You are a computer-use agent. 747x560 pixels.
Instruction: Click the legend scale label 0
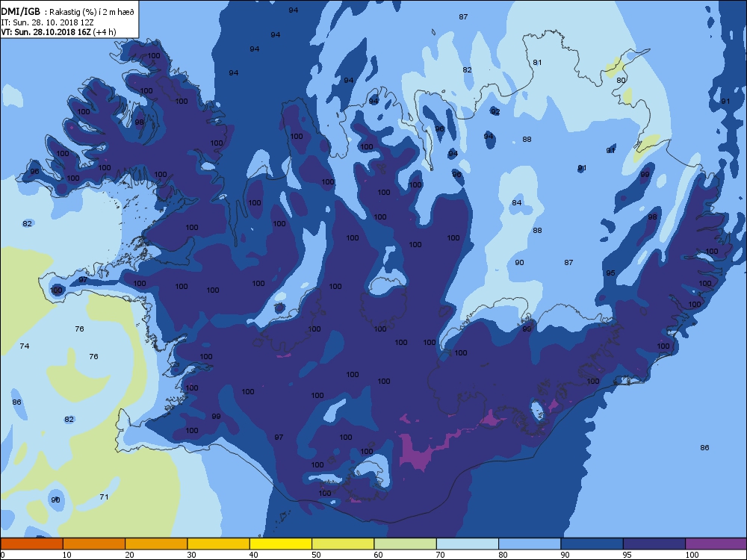point(3,555)
